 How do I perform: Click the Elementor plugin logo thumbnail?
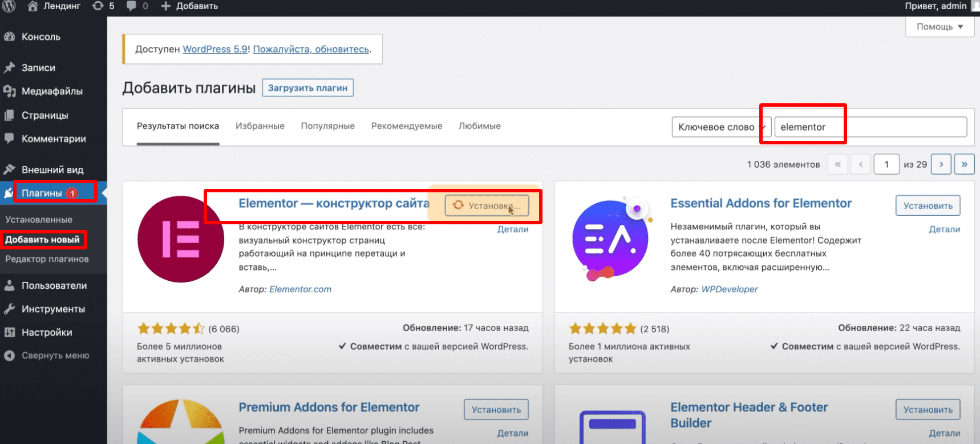(181, 239)
